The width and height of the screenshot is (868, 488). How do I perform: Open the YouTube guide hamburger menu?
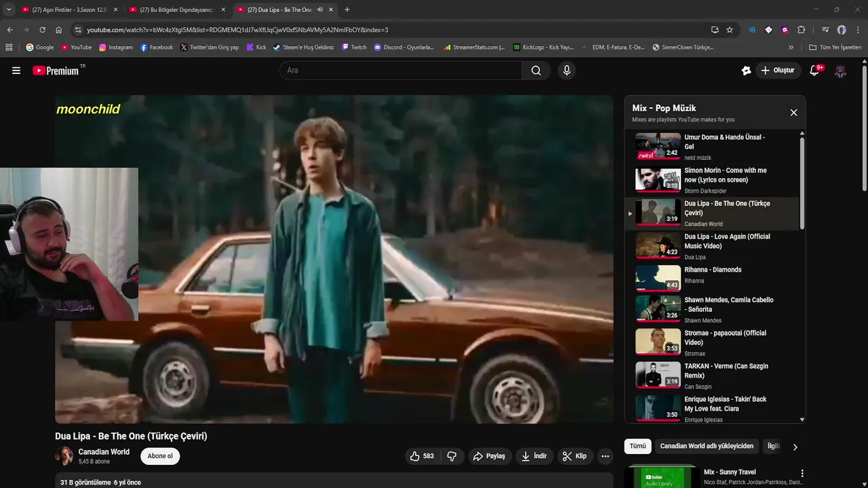tap(16, 70)
